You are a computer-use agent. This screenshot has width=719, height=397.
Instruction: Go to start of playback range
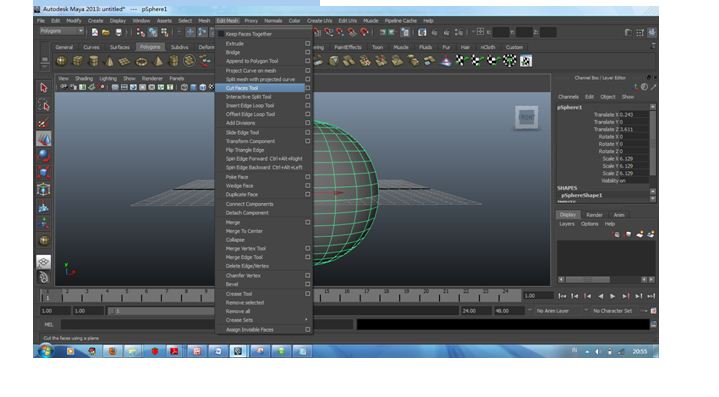click(x=562, y=296)
